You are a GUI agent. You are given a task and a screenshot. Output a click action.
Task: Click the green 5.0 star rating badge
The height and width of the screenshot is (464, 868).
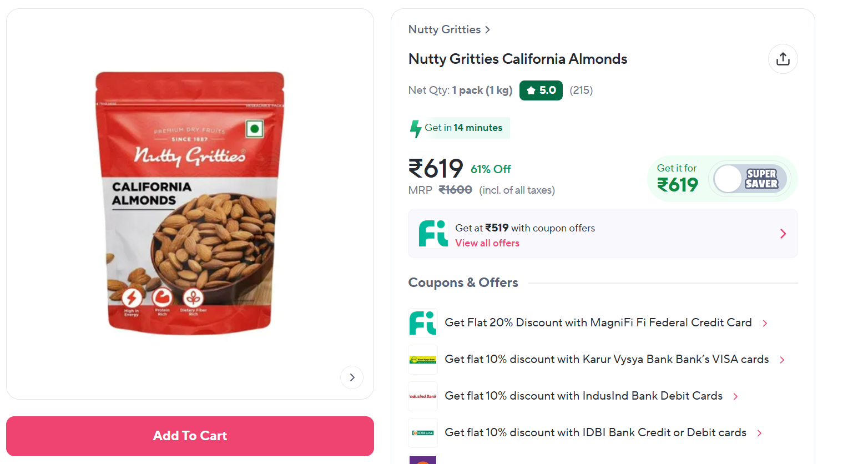tap(541, 90)
